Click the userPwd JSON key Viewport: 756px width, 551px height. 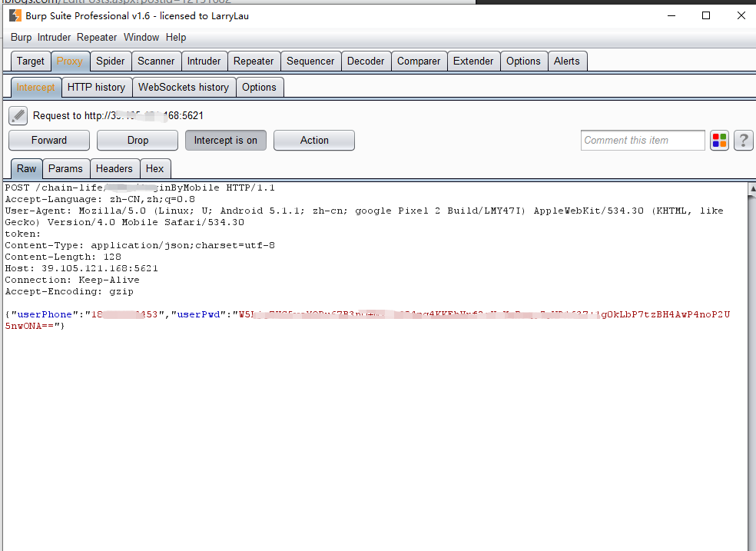(x=199, y=314)
